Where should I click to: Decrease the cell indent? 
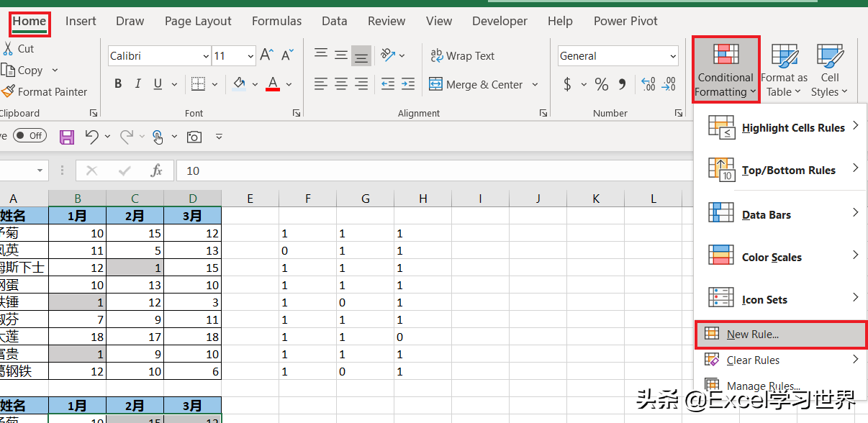[388, 84]
